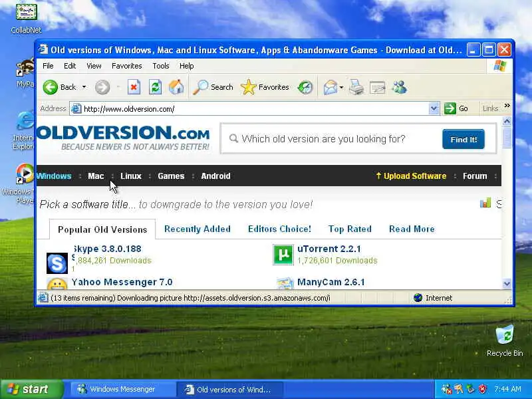Click the red shield security tray icon
The image size is (532, 399).
tap(483, 389)
